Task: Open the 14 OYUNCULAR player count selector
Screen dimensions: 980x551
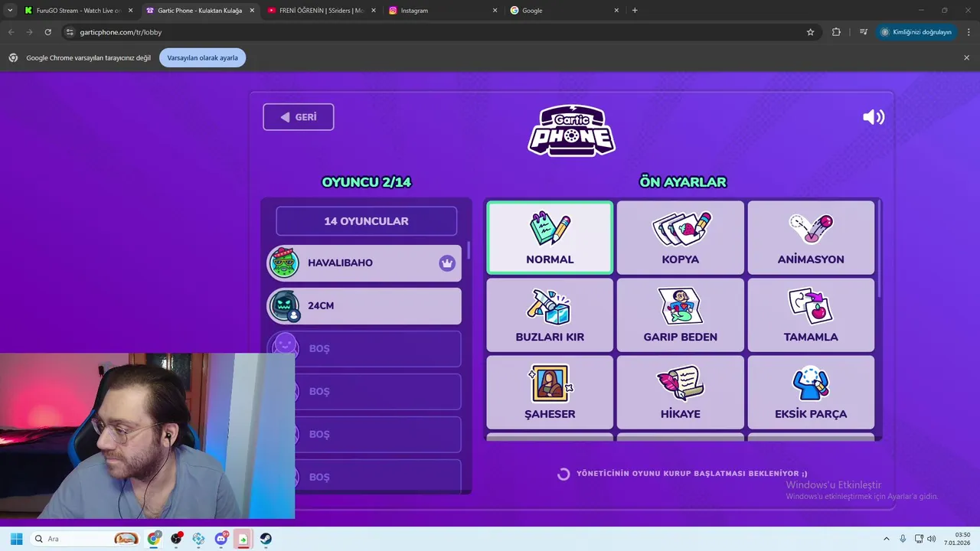Action: click(x=366, y=221)
